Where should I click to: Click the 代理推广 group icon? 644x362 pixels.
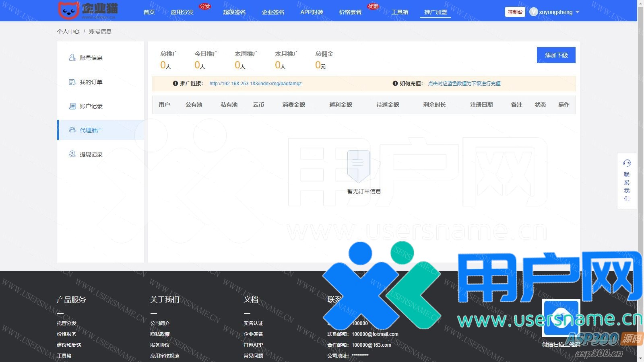[x=72, y=130]
